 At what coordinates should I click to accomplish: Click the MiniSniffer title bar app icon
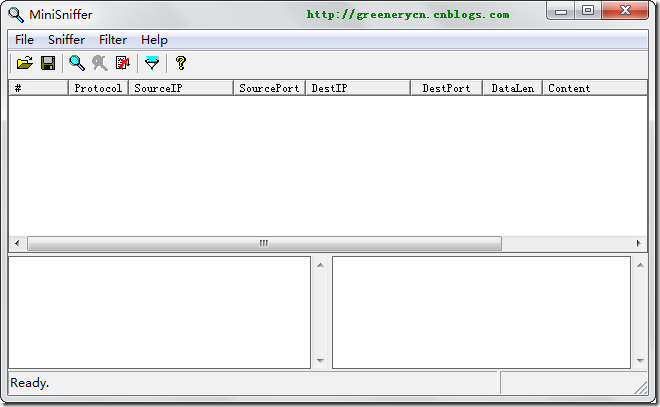click(16, 15)
